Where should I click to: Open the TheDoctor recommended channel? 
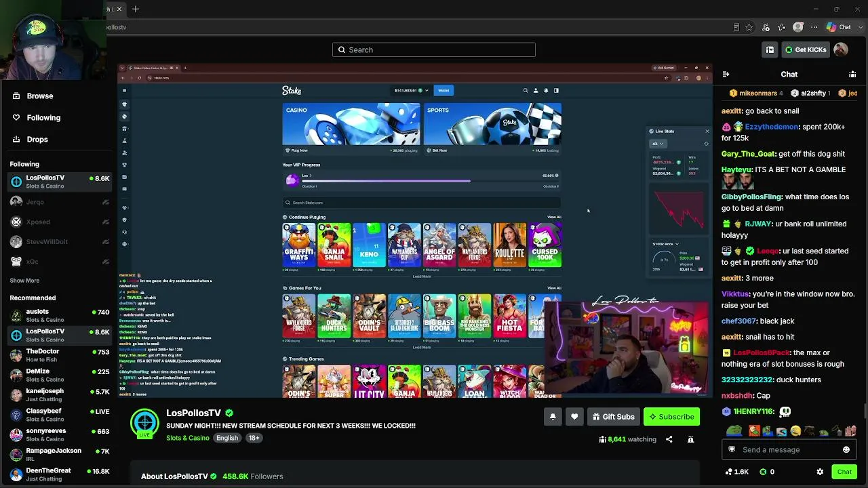60,355
